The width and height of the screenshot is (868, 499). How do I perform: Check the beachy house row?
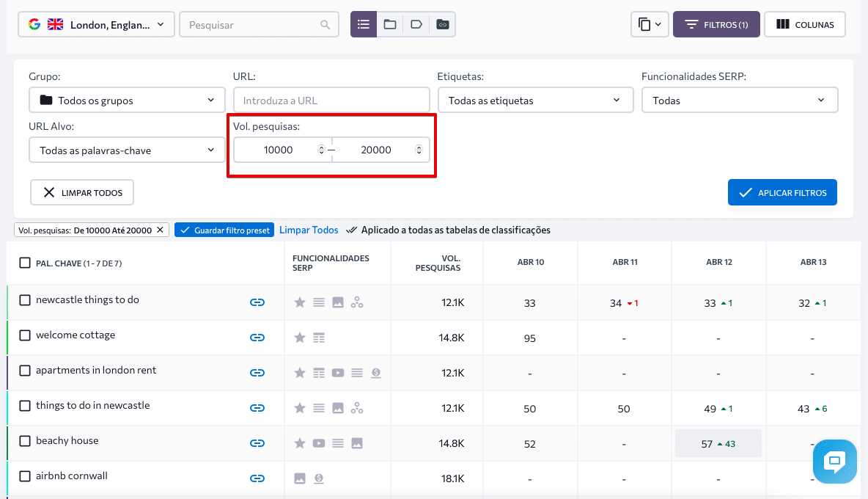[25, 441]
